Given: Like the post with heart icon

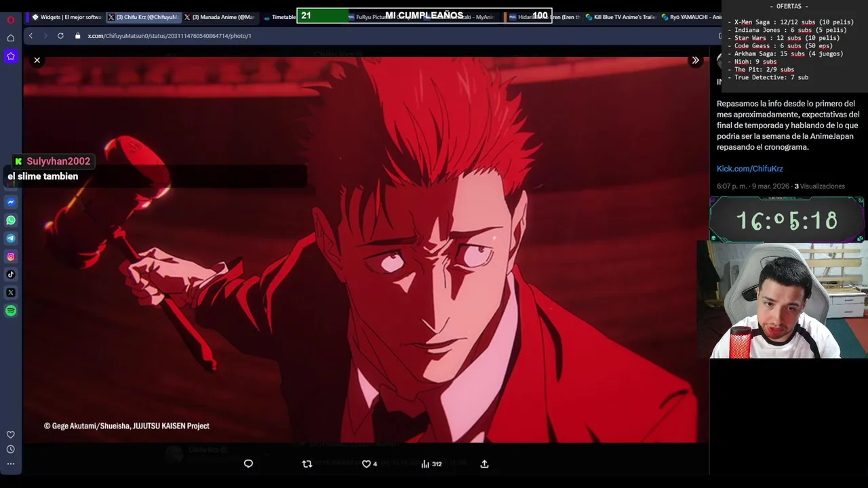Looking at the screenshot, I should pyautogui.click(x=370, y=464).
